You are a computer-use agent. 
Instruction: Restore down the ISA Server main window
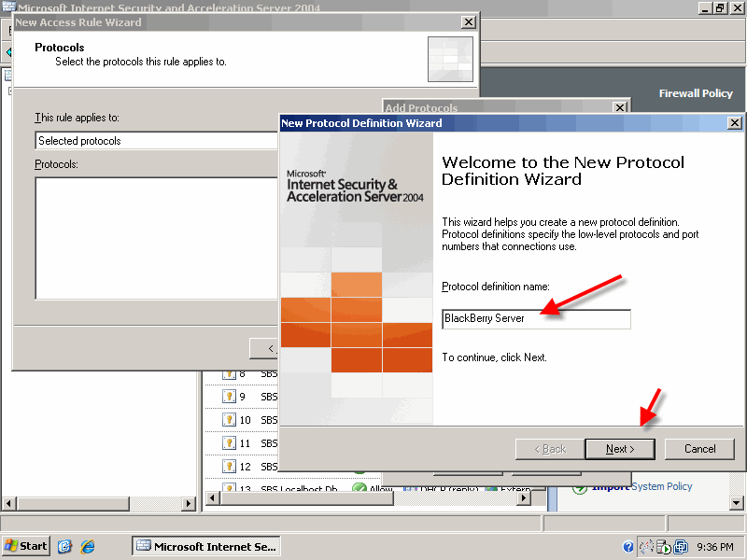[x=720, y=7]
